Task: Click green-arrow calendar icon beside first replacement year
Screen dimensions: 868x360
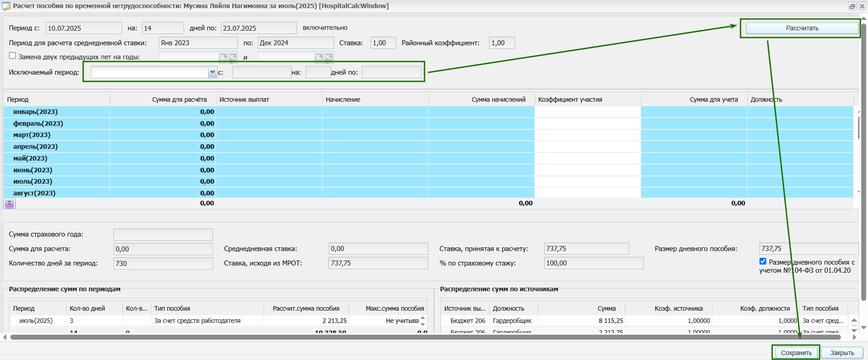Action: [x=233, y=57]
